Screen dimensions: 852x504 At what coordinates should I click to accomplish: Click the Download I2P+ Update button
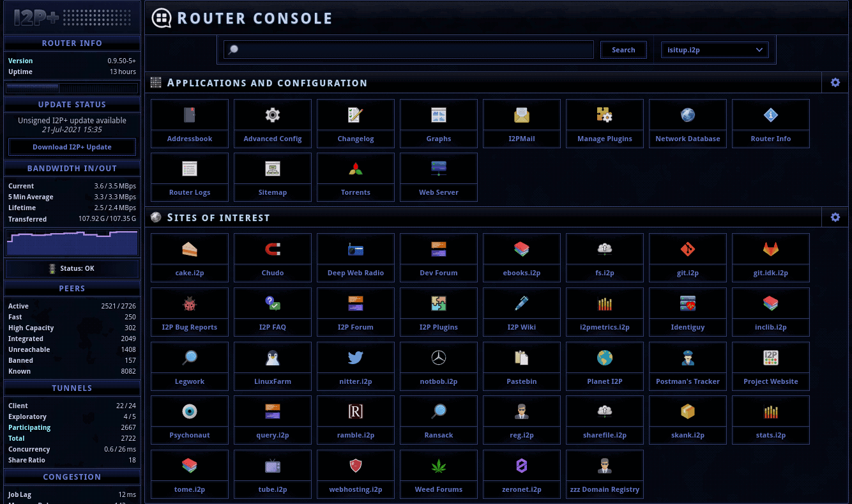72,147
